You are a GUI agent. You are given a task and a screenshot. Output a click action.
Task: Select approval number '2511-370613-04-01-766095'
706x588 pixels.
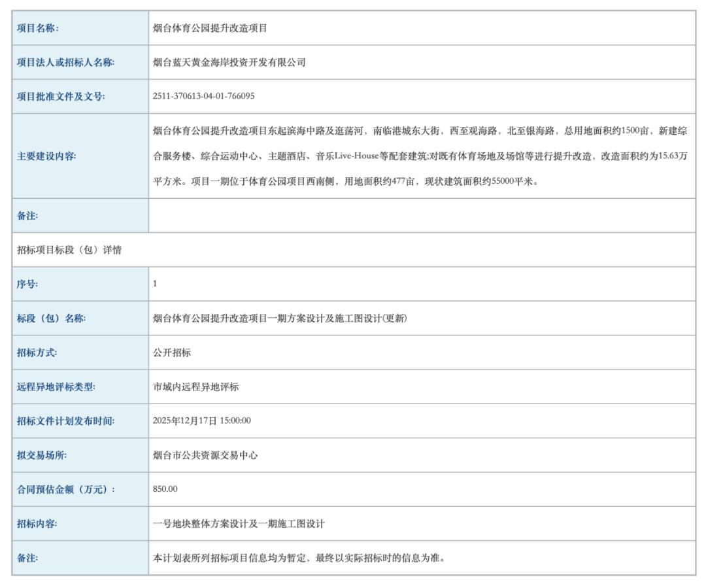(x=203, y=96)
